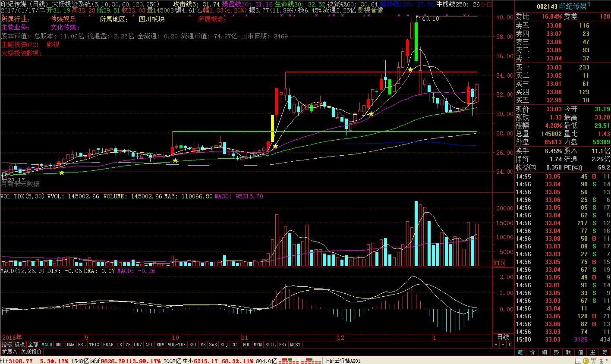Click the 上证 index value 3108.77

point(21,361)
